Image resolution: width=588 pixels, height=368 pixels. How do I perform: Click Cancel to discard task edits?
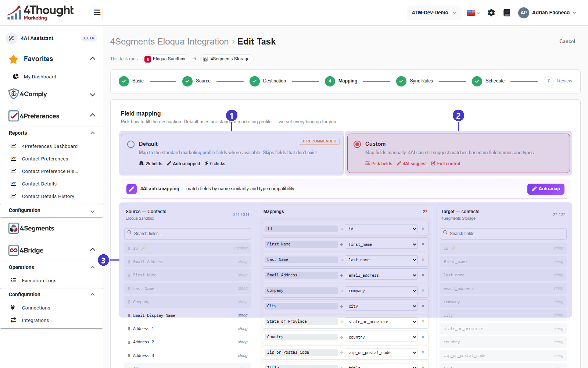tap(567, 41)
